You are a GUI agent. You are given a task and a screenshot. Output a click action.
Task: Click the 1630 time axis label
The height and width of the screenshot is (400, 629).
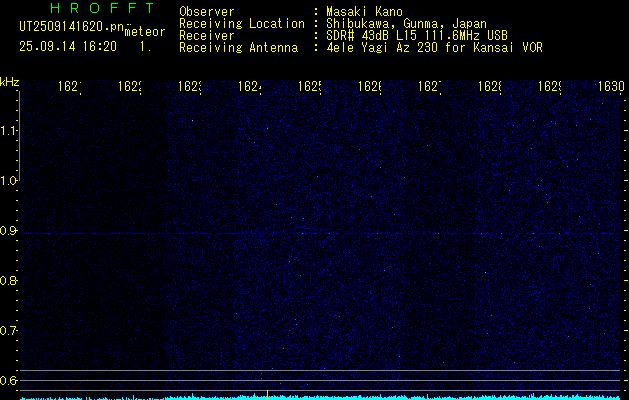coord(611,86)
